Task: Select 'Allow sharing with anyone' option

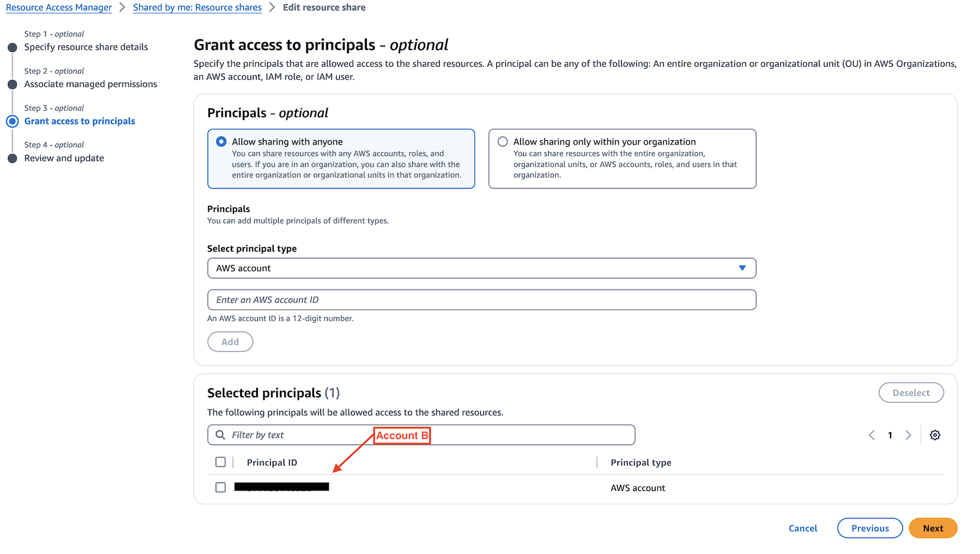Action: (221, 142)
